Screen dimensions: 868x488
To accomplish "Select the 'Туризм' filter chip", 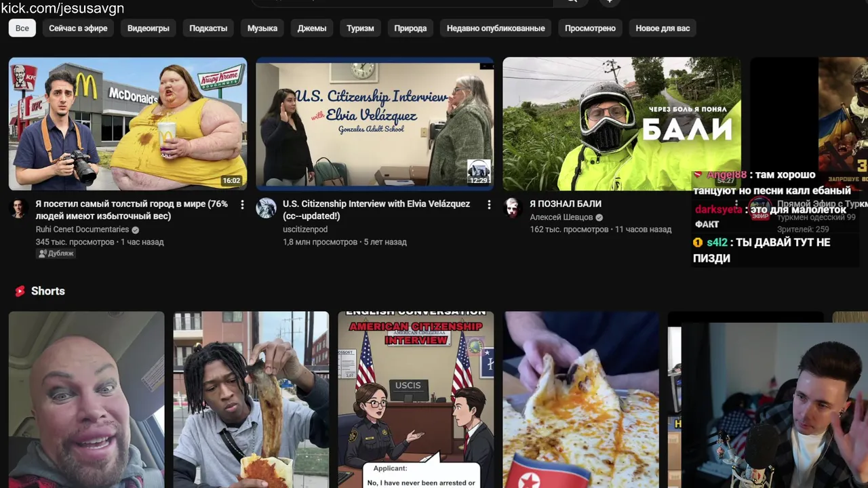I will [x=360, y=28].
